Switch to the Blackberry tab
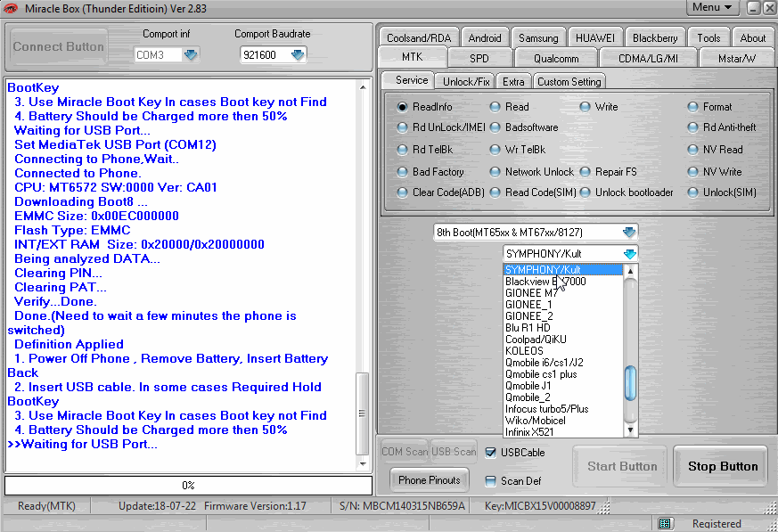This screenshot has width=778, height=532. coord(655,37)
